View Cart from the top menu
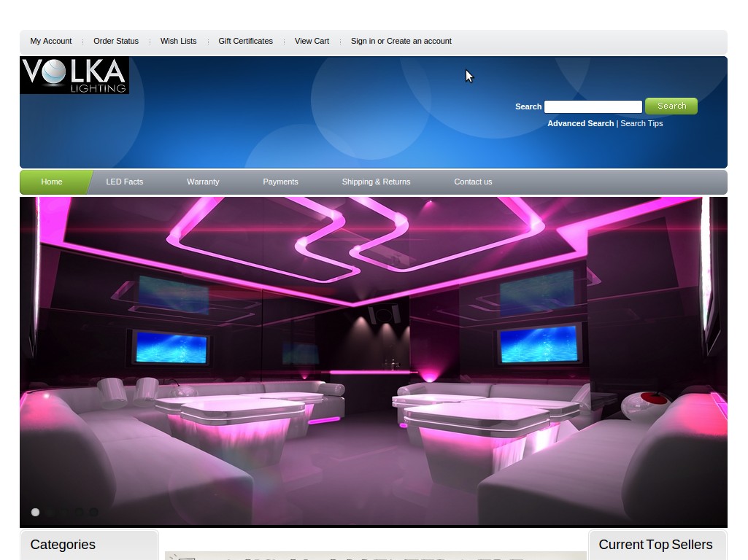 click(x=312, y=41)
